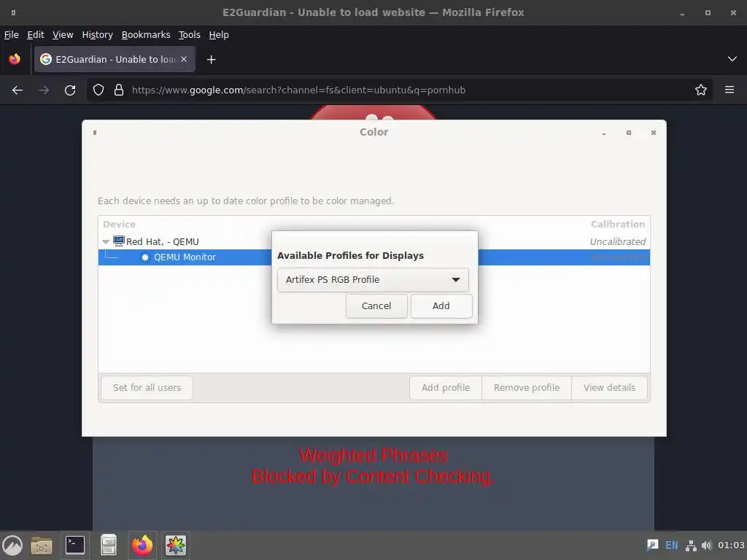Click Add in the profiles dialog
The image size is (747, 560).
[441, 306]
